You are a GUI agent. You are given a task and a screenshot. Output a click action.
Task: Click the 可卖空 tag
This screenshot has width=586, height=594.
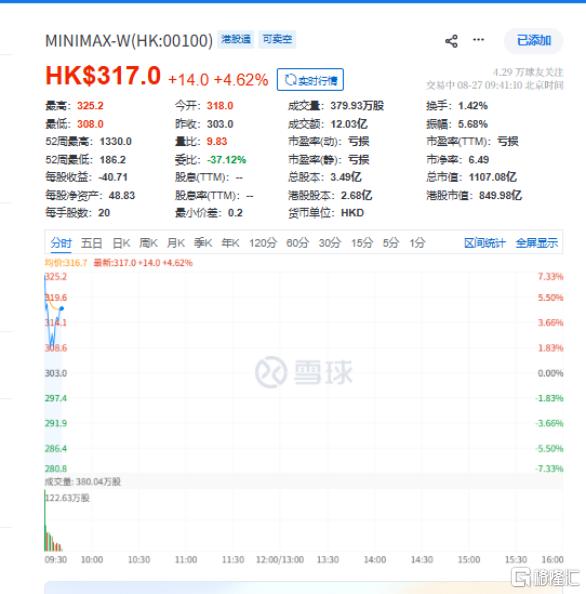click(277, 39)
